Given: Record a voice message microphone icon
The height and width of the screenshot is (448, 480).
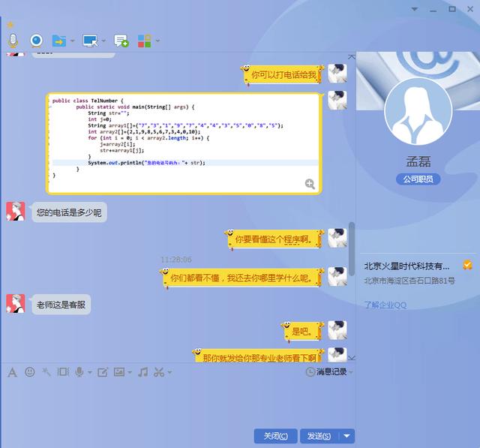Looking at the screenshot, I should coord(79,372).
